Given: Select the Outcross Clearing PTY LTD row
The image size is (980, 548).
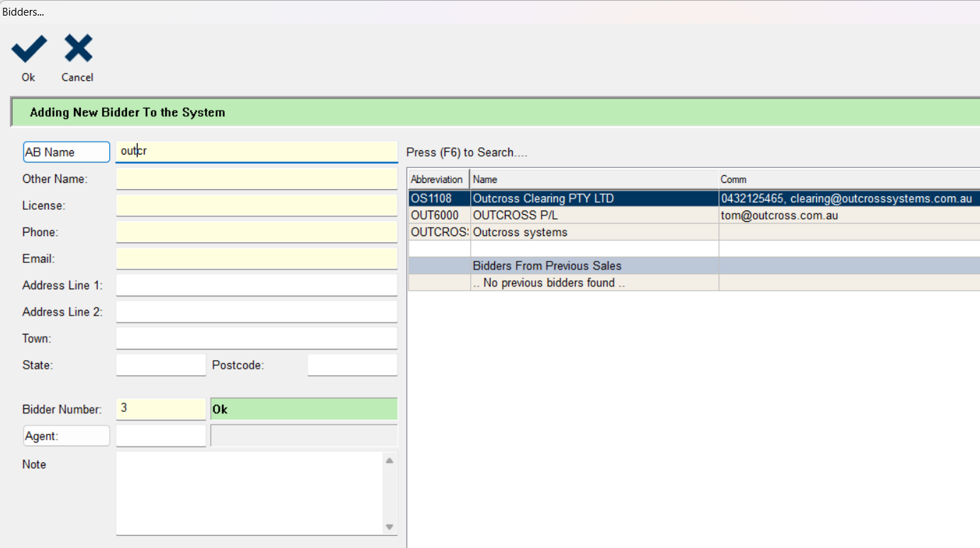Looking at the screenshot, I should pos(542,198).
